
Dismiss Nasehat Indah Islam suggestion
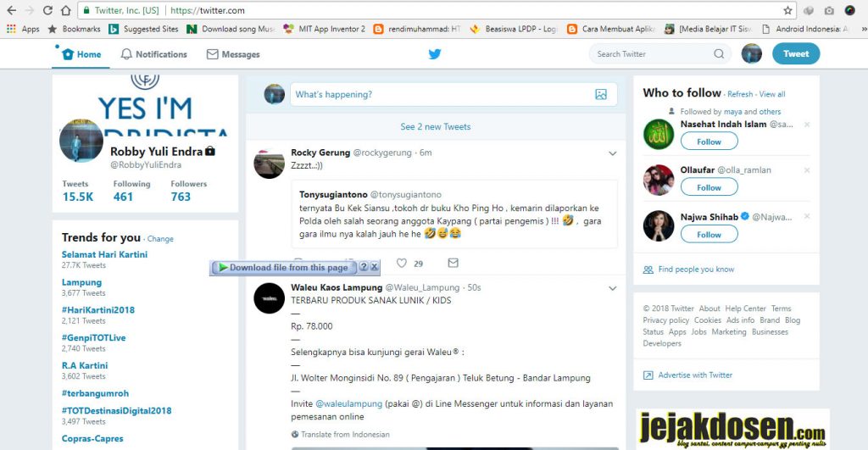tap(807, 125)
